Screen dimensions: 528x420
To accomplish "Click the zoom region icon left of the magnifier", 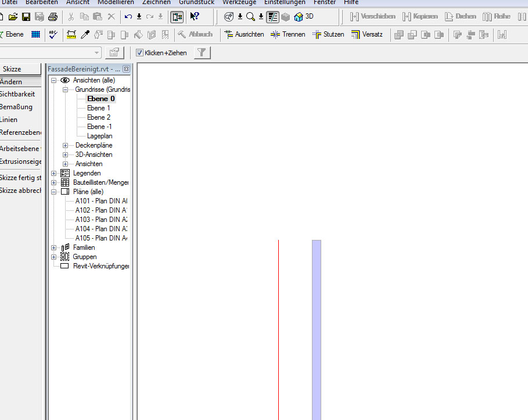I will click(229, 16).
